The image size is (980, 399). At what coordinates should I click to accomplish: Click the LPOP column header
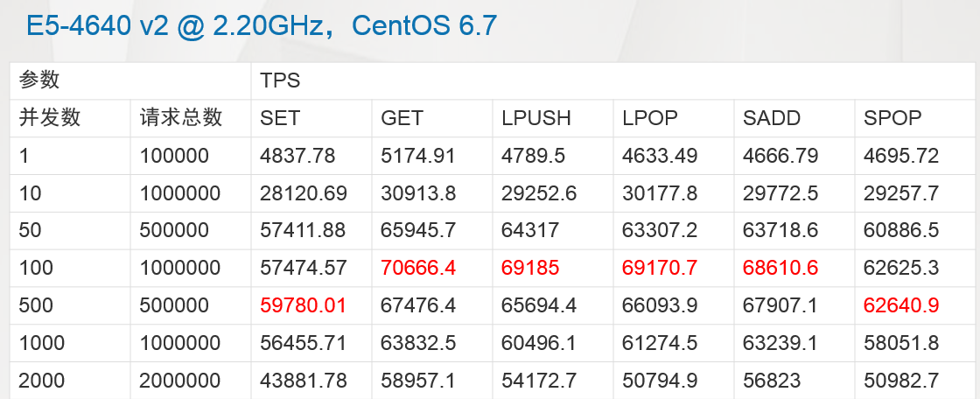650,118
